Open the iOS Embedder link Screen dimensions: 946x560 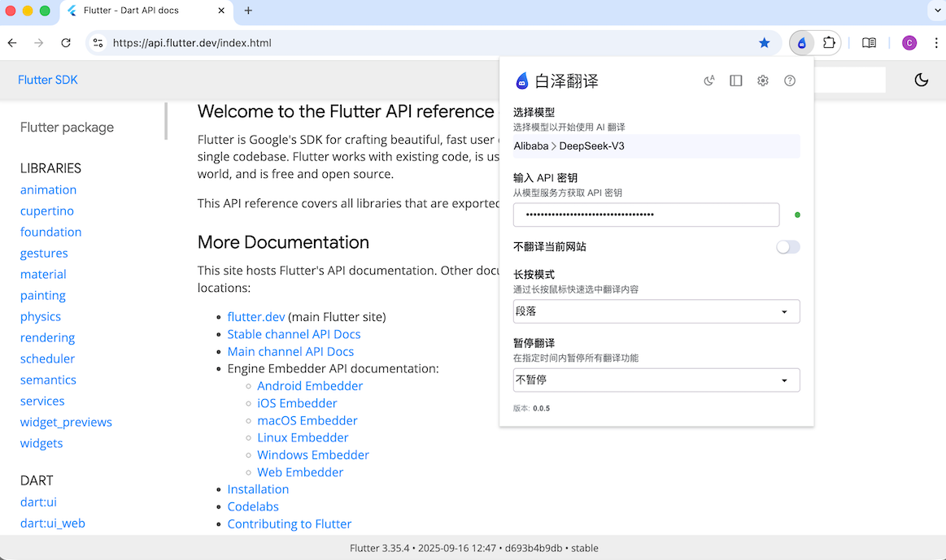(297, 403)
